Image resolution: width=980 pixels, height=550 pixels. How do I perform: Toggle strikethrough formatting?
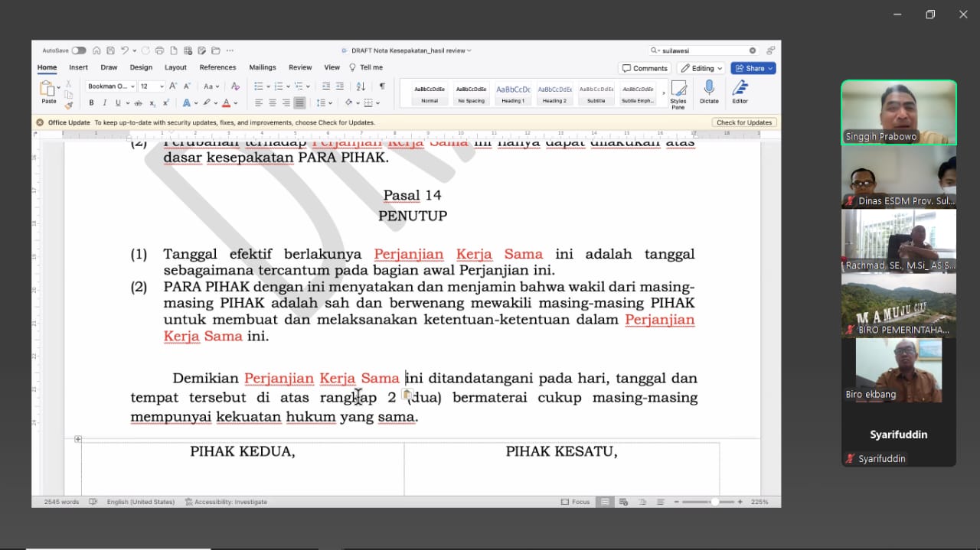(x=139, y=103)
